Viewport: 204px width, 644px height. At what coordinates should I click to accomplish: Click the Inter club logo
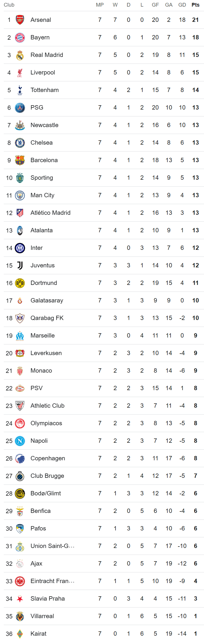[x=20, y=248]
